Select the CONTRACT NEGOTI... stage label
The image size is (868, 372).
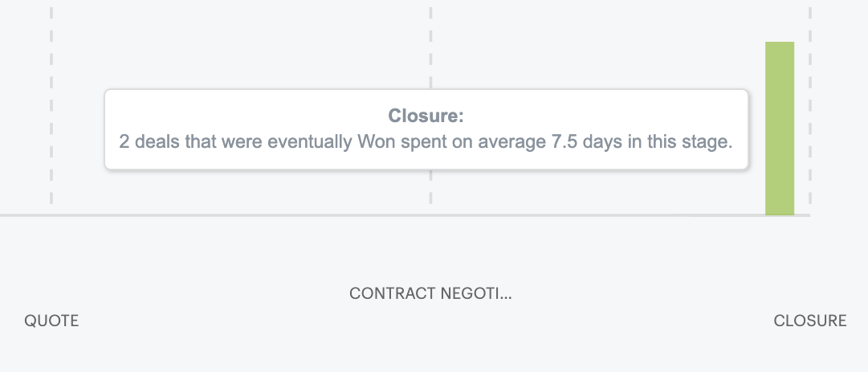pyautogui.click(x=430, y=293)
